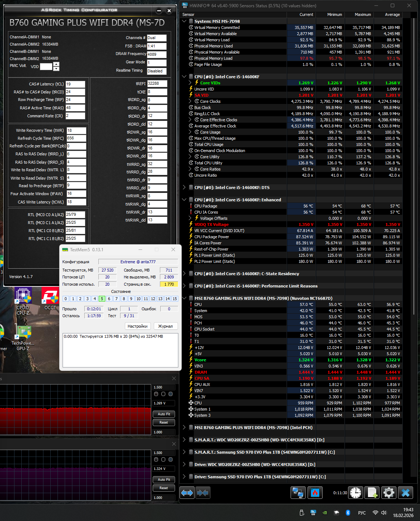Image resolution: width=420 pixels, height=521 pixels.
Task: Decrease PMIC Volt VDD with down arrow
Action: click(x=56, y=69)
